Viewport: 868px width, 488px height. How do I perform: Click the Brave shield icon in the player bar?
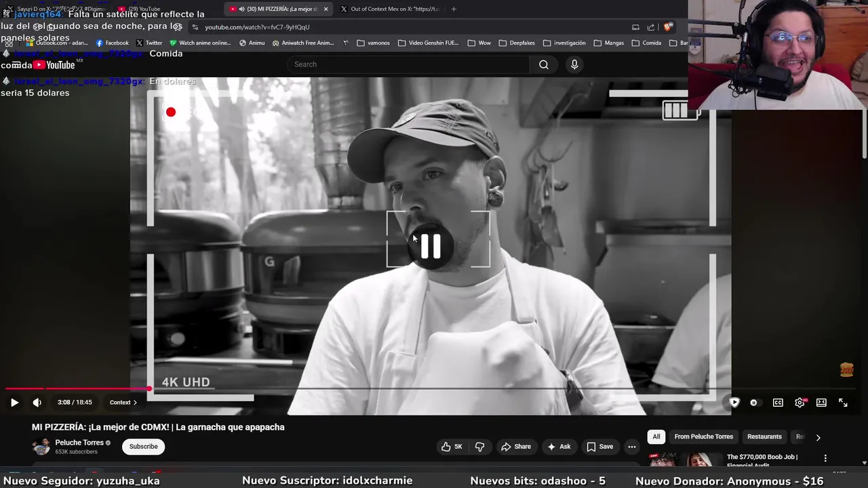734,403
